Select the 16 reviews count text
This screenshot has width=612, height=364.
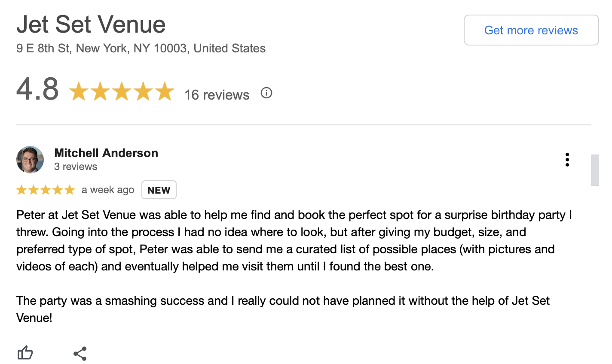click(217, 95)
